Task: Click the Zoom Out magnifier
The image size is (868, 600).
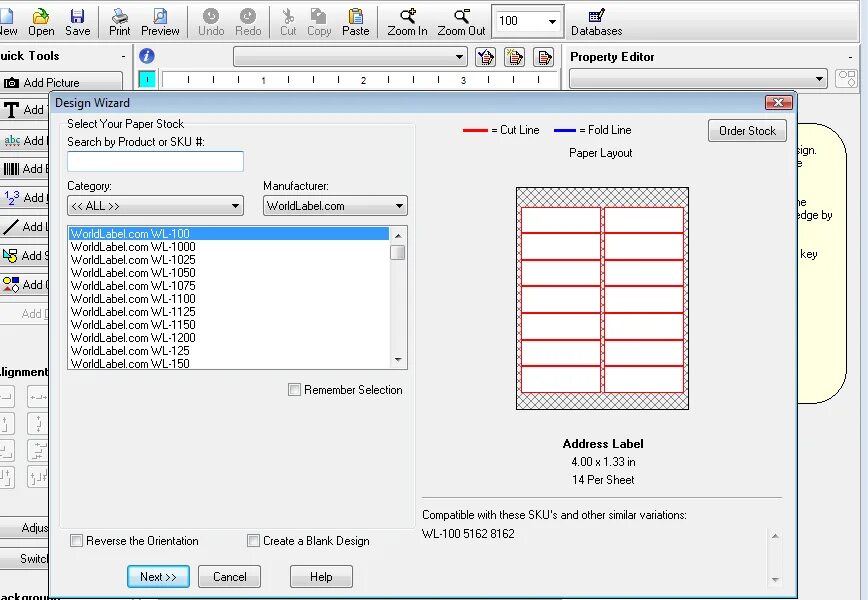Action: pyautogui.click(x=461, y=23)
